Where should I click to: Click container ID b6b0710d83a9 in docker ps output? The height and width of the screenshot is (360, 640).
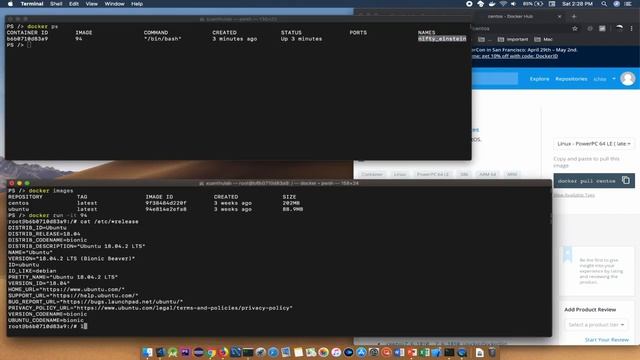coord(27,39)
